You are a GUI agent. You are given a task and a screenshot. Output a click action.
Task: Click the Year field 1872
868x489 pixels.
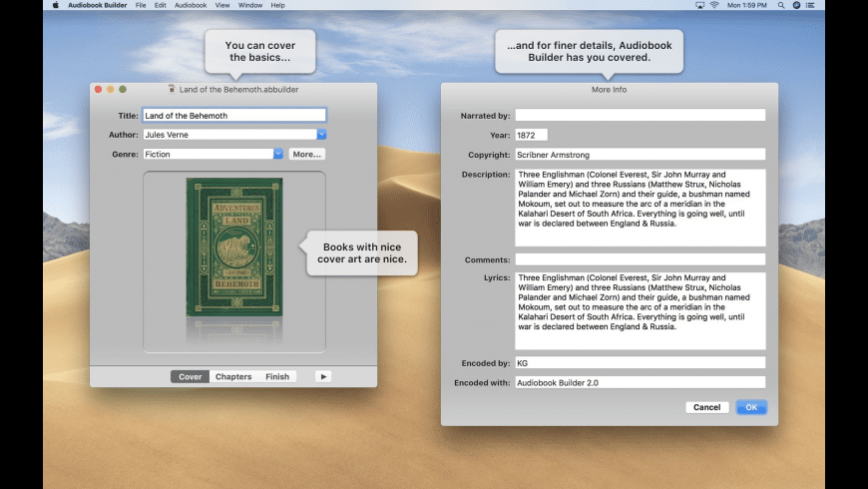(532, 135)
